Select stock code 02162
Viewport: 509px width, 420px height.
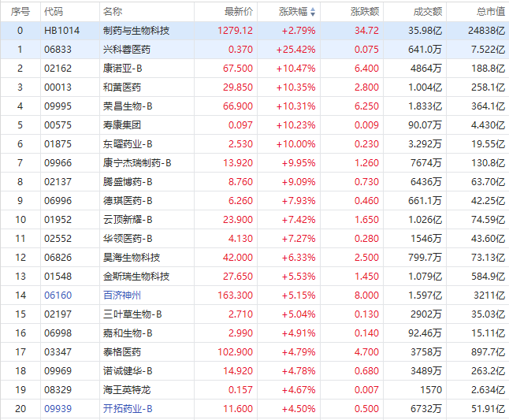(x=58, y=69)
